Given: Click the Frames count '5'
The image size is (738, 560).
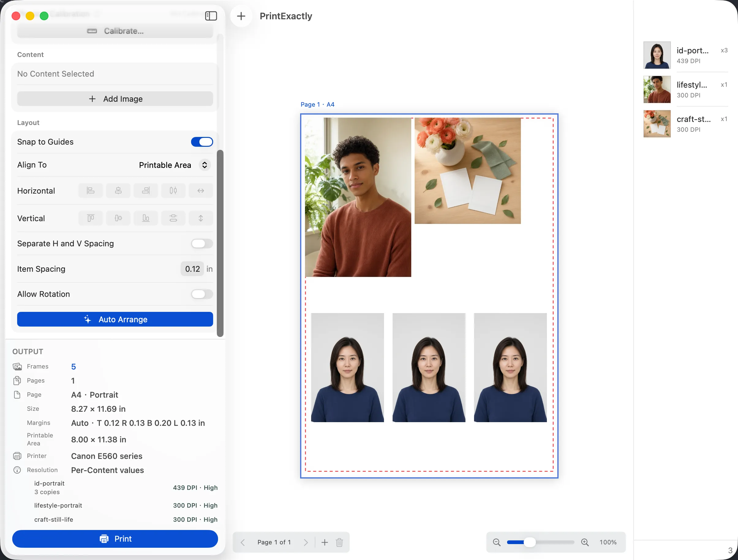Looking at the screenshot, I should point(73,366).
